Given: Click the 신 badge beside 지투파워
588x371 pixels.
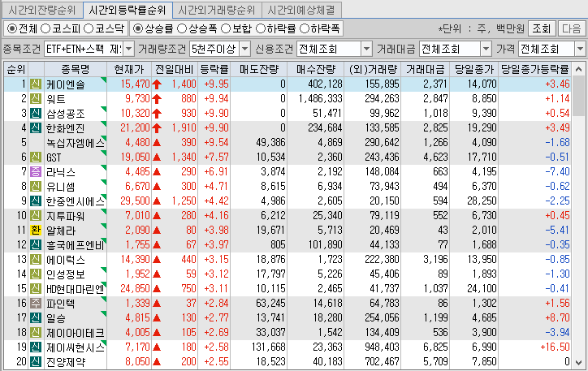Looking at the screenshot, I should point(36,215).
